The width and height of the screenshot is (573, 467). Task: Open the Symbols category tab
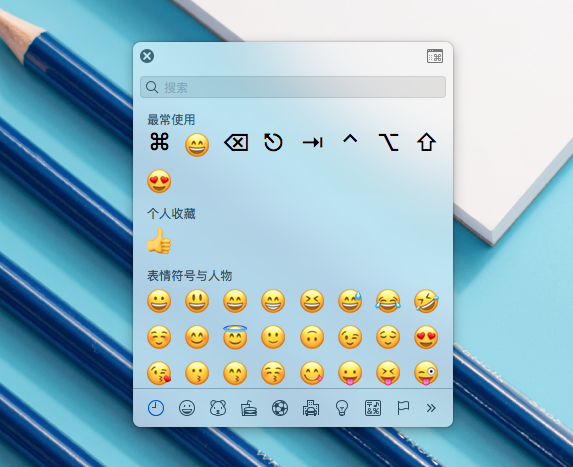coord(373,408)
